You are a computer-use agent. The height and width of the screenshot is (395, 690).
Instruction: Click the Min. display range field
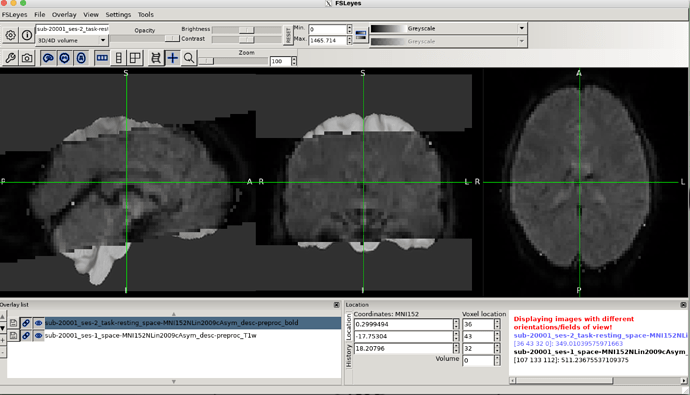click(327, 29)
